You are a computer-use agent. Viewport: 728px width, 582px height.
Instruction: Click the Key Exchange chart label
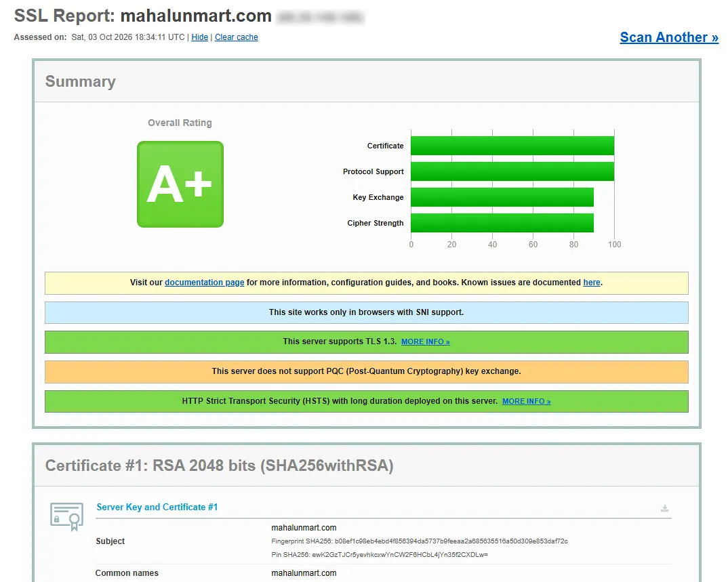[378, 197]
